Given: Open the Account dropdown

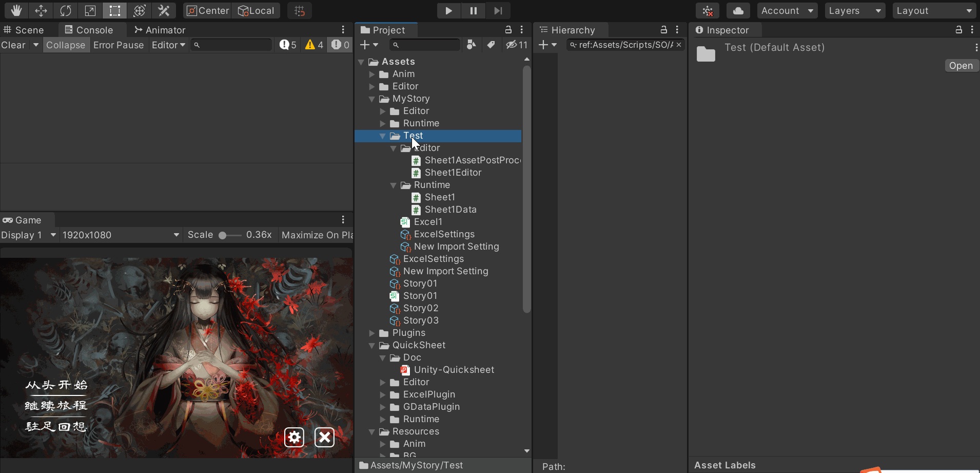Looking at the screenshot, I should (787, 10).
